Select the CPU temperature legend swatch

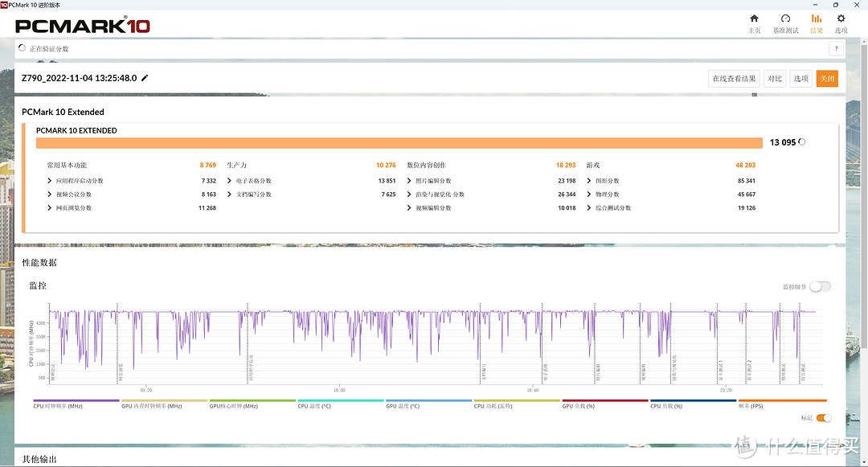tap(341, 400)
